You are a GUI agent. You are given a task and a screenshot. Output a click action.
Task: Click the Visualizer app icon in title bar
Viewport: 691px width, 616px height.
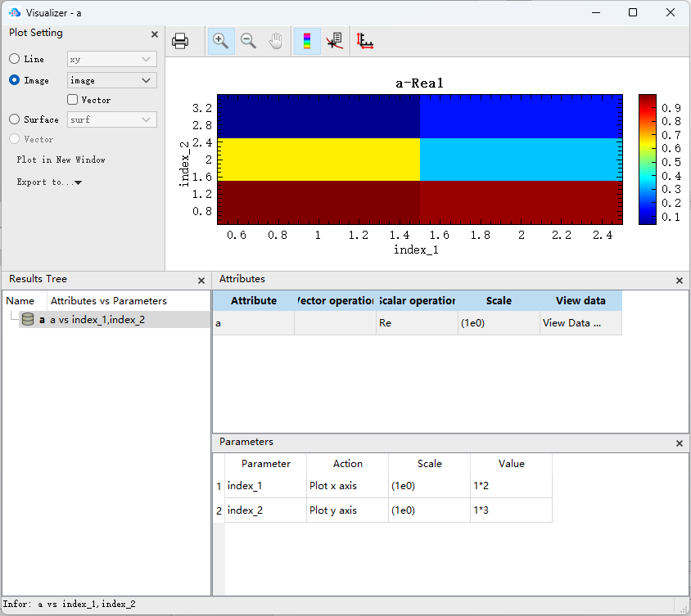click(15, 12)
